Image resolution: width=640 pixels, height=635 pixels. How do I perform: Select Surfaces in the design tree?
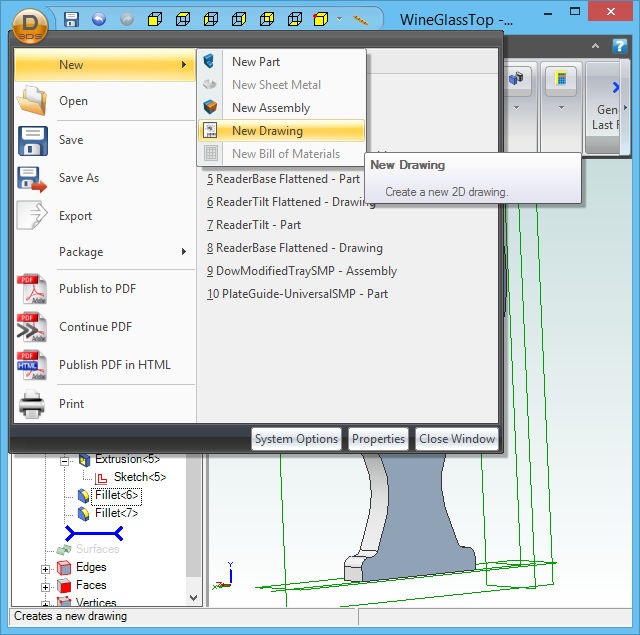98,549
